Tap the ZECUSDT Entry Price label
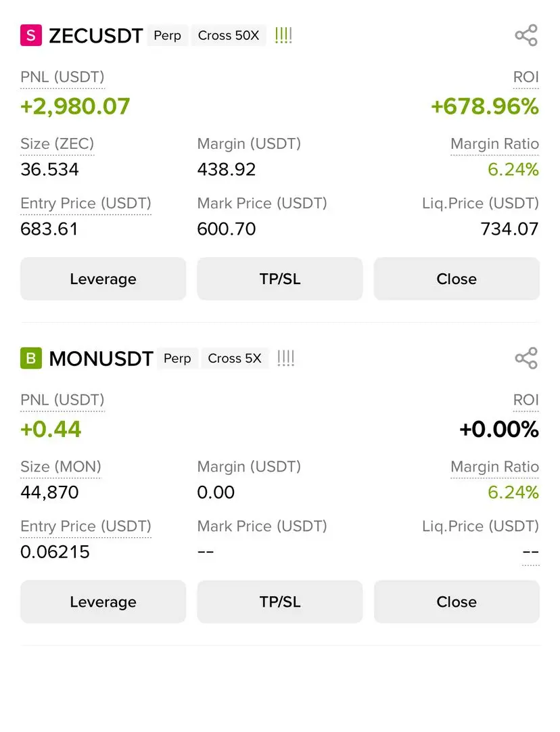 pyautogui.click(x=86, y=204)
